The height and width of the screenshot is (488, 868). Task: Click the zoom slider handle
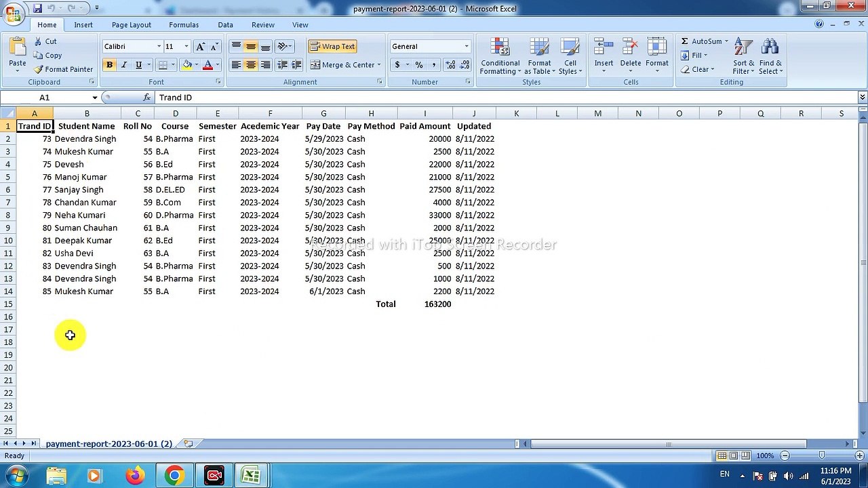[822, 456]
